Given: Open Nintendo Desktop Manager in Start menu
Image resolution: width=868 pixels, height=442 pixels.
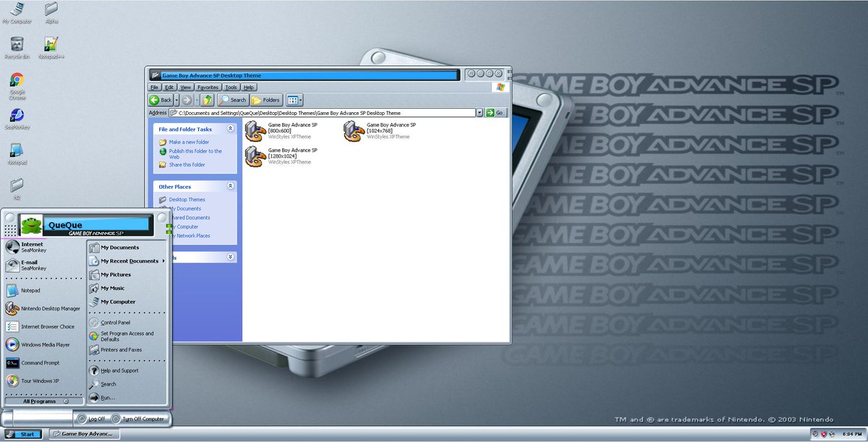Looking at the screenshot, I should 45,308.
